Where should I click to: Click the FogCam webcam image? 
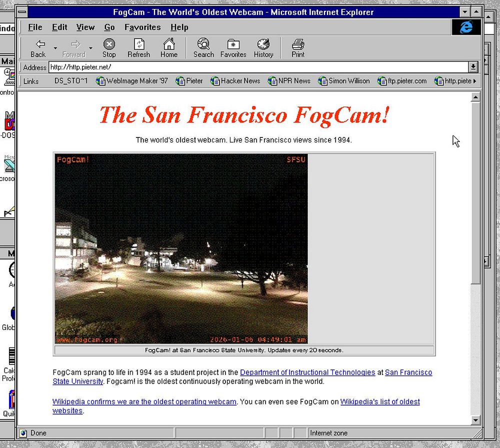[x=181, y=248]
